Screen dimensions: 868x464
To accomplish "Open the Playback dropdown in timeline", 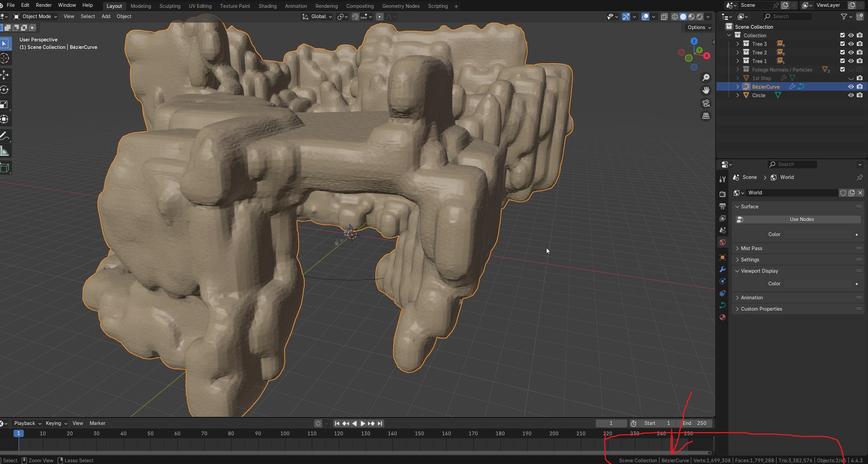I will pos(27,423).
